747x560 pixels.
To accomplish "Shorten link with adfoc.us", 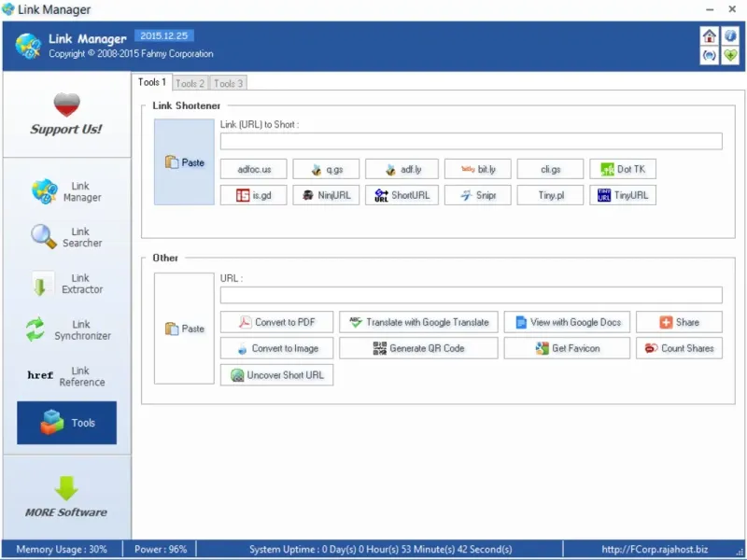I will [x=253, y=169].
